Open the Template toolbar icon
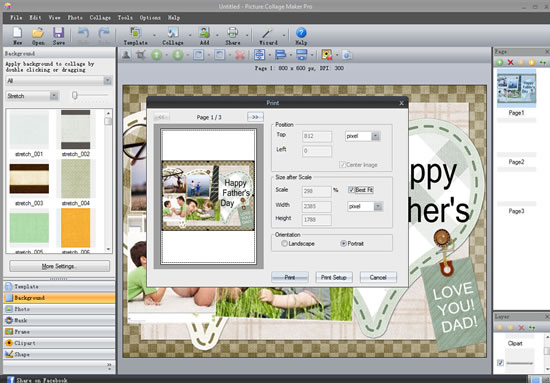550x383 pixels. 135,33
